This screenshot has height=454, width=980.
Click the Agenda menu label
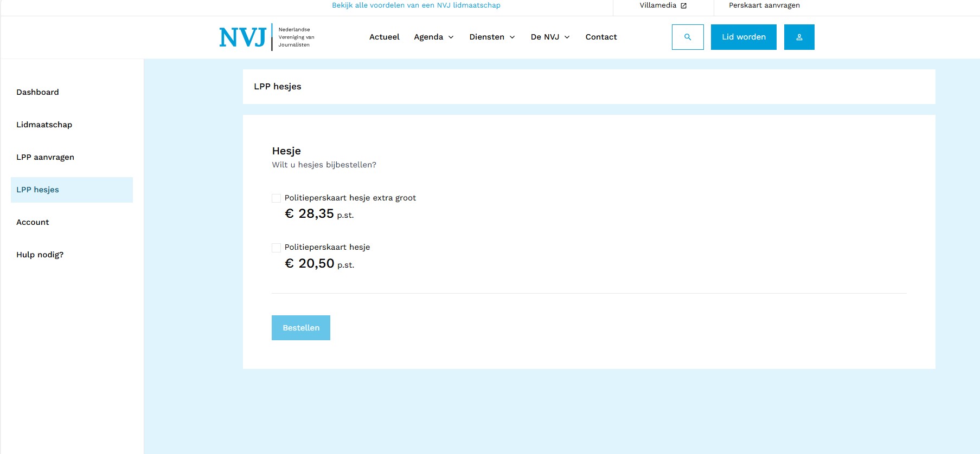coord(428,37)
